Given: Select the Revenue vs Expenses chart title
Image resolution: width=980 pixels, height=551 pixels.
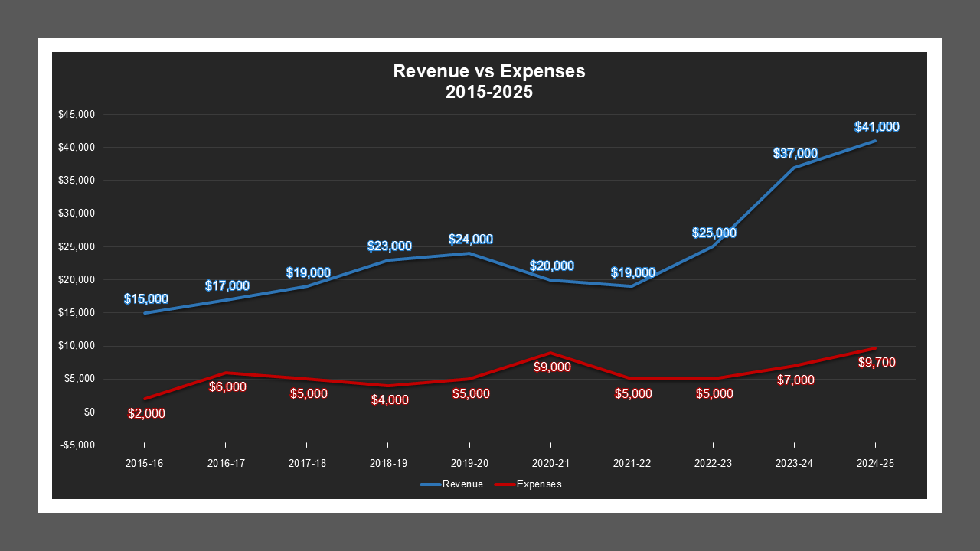Looking at the screenshot, I should pos(488,81).
